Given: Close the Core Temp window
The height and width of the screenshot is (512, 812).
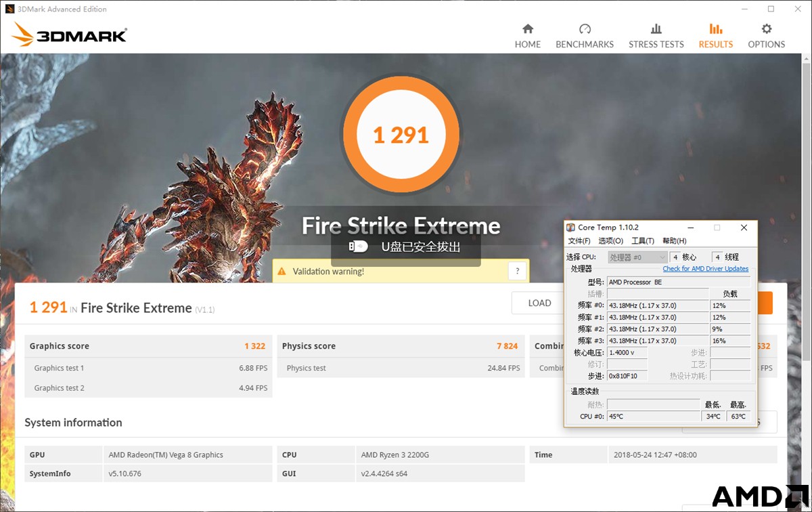Looking at the screenshot, I should click(x=744, y=228).
